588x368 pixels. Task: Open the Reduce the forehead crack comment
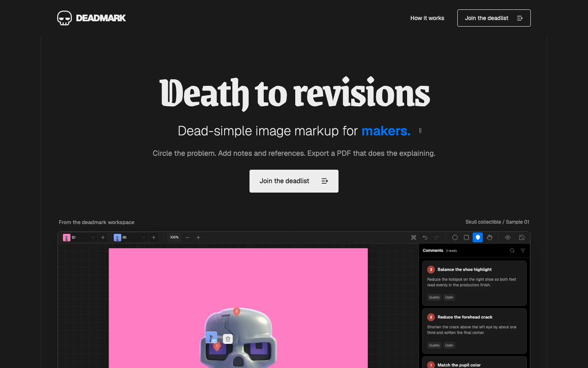pyautogui.click(x=474, y=331)
